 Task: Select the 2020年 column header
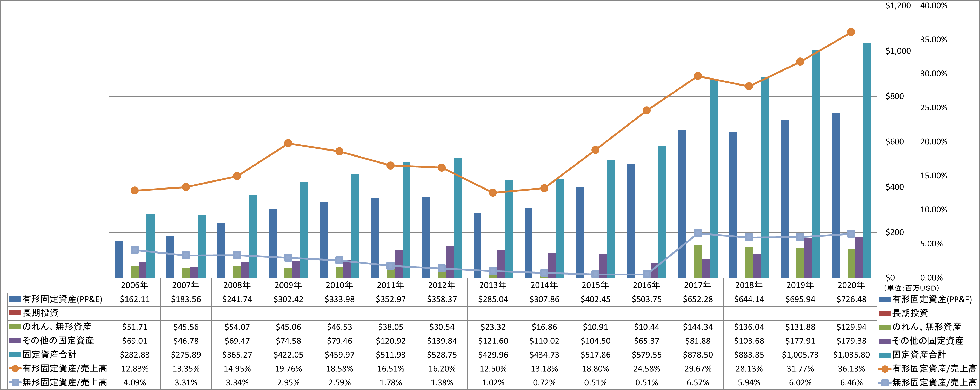(x=851, y=285)
